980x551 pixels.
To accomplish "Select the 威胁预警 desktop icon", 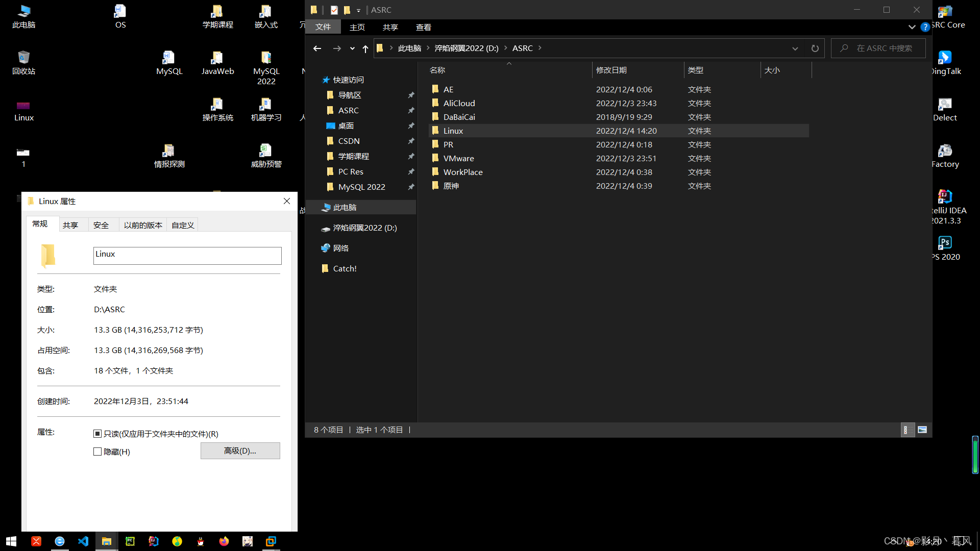I will [266, 156].
